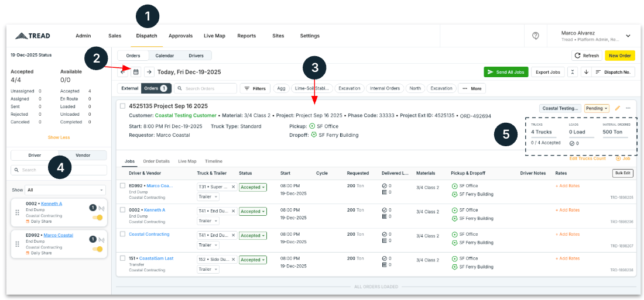Open the help question mark icon
The image size is (644, 300).
point(536,36)
